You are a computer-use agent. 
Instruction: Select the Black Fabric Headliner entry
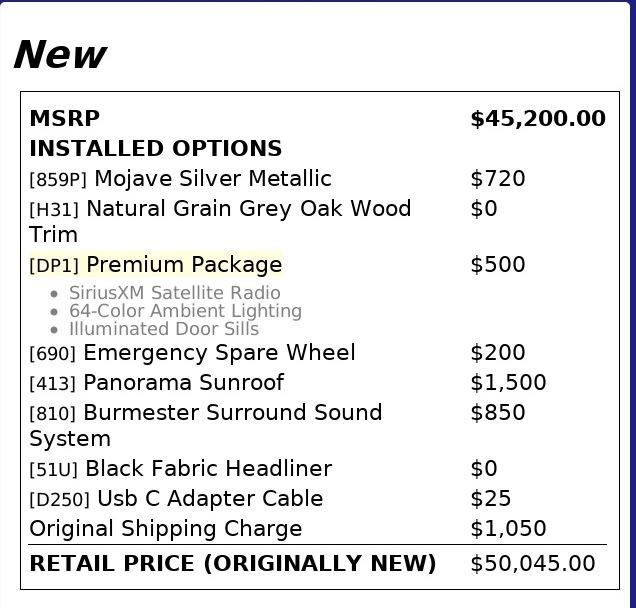[208, 469]
